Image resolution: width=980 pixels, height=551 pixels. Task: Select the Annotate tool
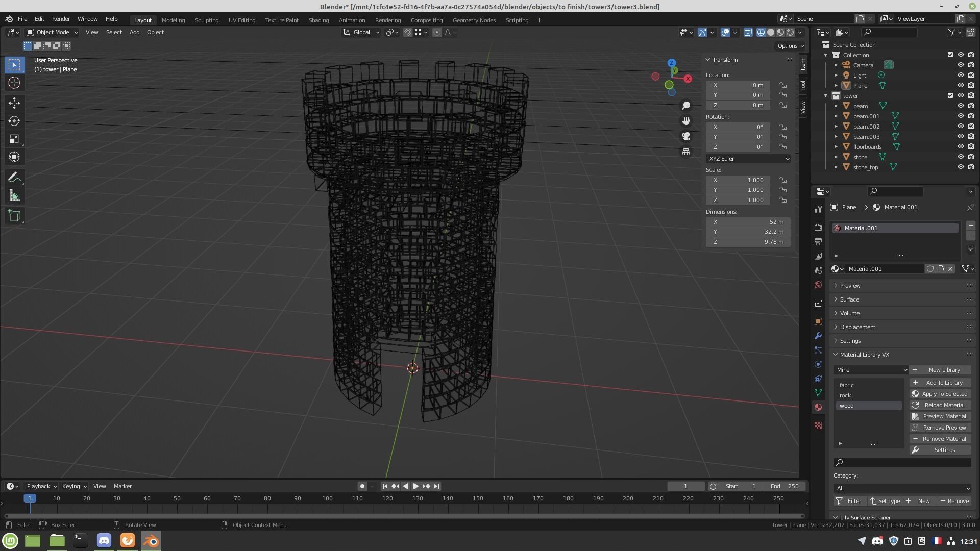[x=14, y=178]
